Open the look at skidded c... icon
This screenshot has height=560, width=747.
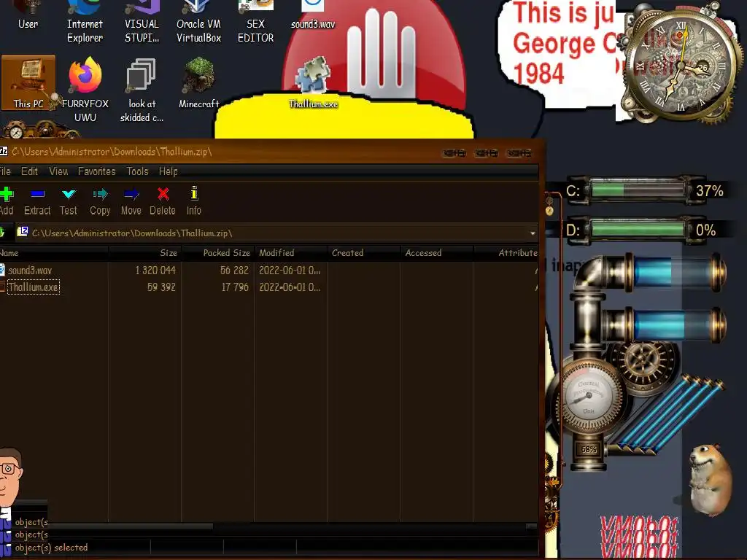click(x=142, y=90)
